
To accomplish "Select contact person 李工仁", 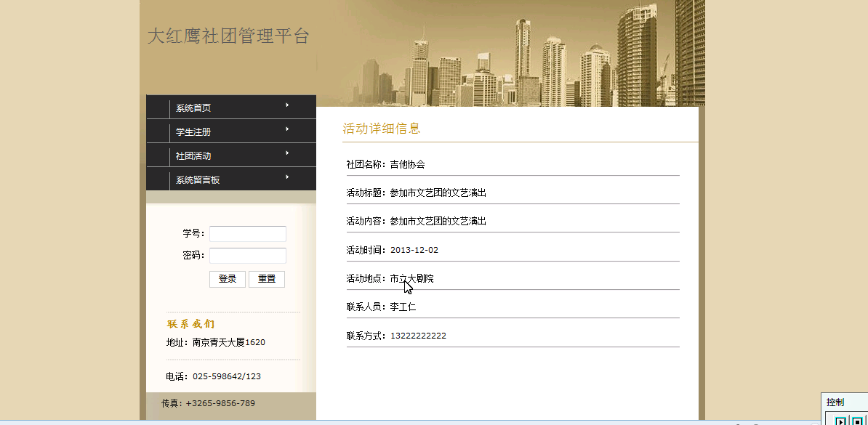I will [403, 307].
